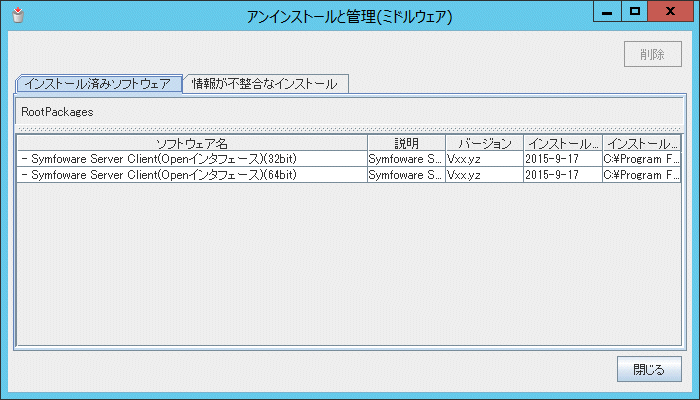Select Symfoware Server Client (64bit) row
The image size is (700, 400).
(348, 175)
